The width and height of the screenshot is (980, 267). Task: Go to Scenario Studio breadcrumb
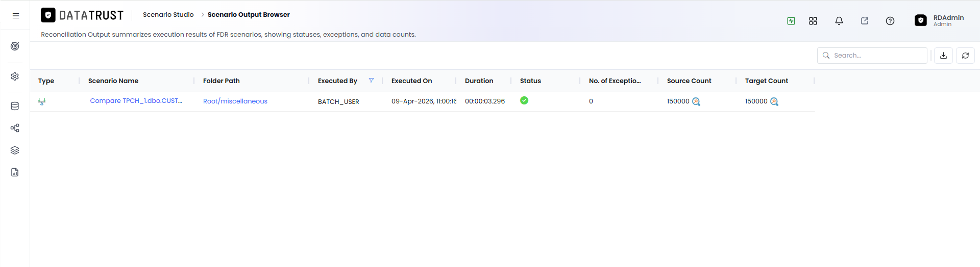pos(168,15)
